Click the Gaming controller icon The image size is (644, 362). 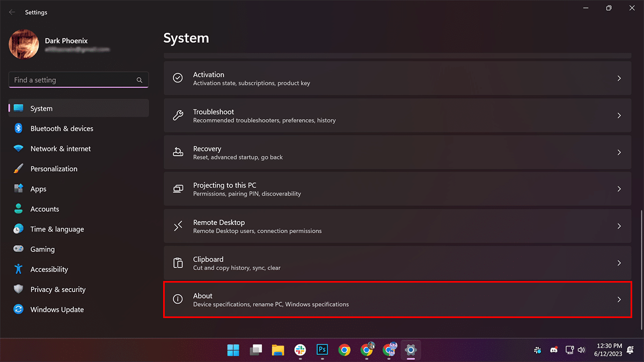[x=18, y=249]
